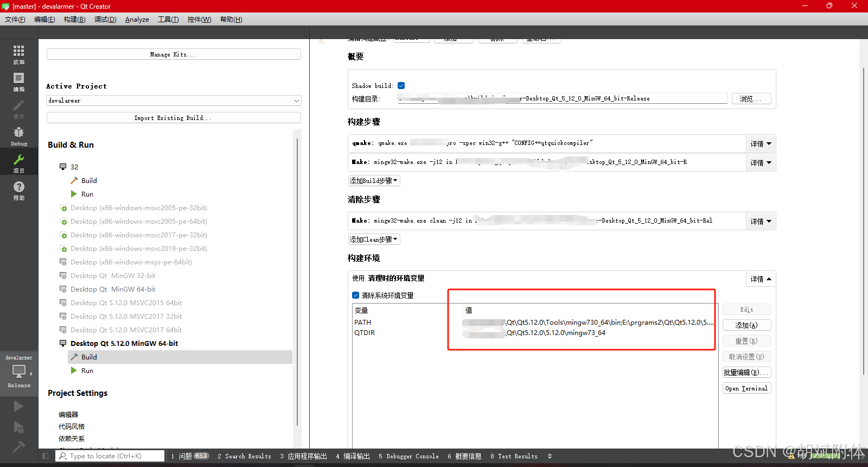Open Help mode icon
The height and width of the screenshot is (467, 868).
click(x=19, y=190)
